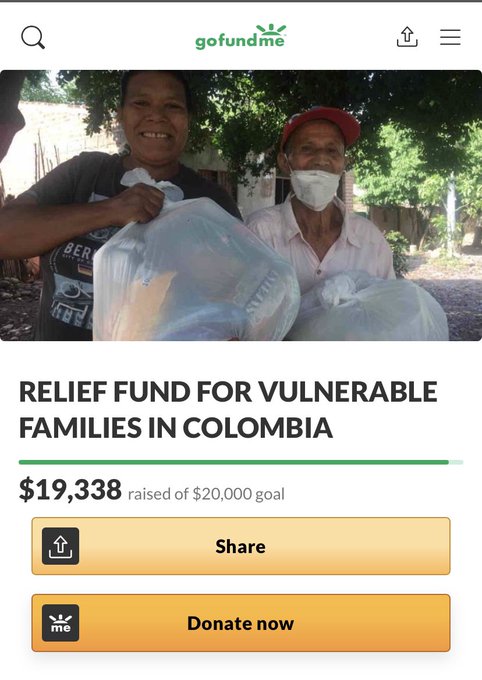
Task: Open the hamburger menu
Action: (450, 37)
